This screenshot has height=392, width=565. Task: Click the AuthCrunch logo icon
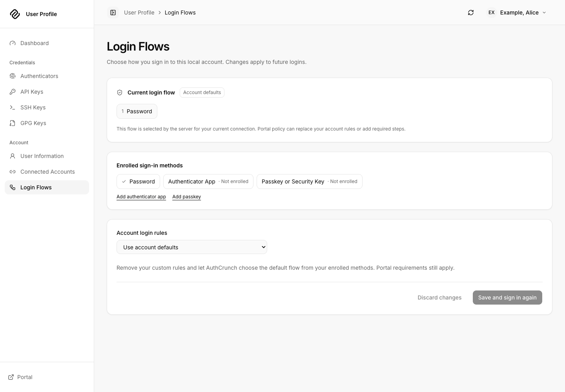coord(15,14)
